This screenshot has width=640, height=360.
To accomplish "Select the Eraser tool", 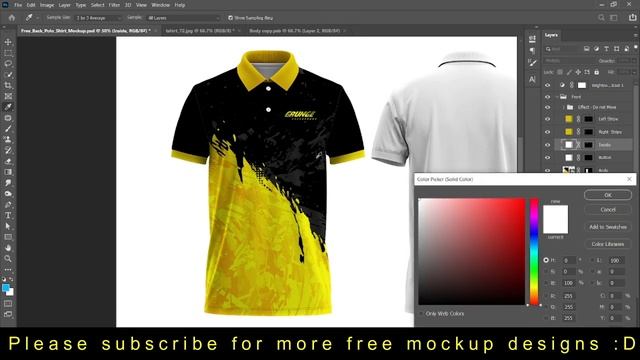I will [8, 161].
